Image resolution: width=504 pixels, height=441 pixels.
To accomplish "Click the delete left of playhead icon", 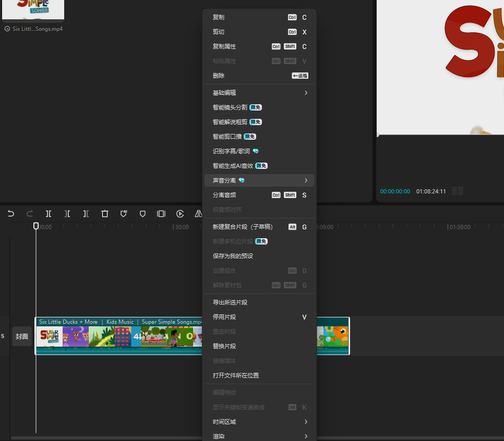I will point(67,214).
